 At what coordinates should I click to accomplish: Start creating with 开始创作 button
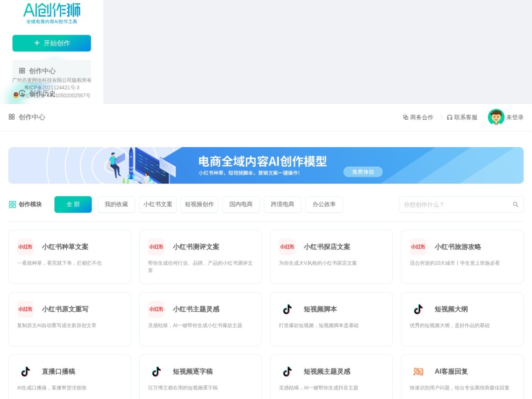(x=52, y=43)
